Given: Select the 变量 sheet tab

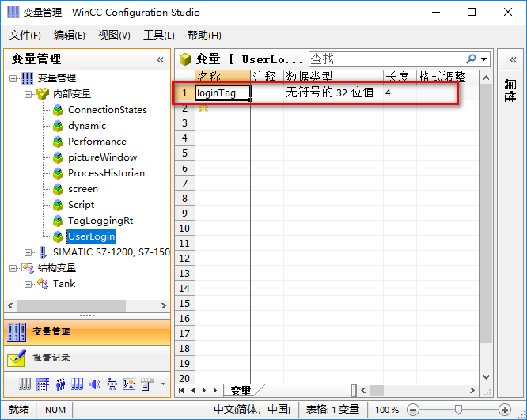Looking at the screenshot, I should 241,391.
